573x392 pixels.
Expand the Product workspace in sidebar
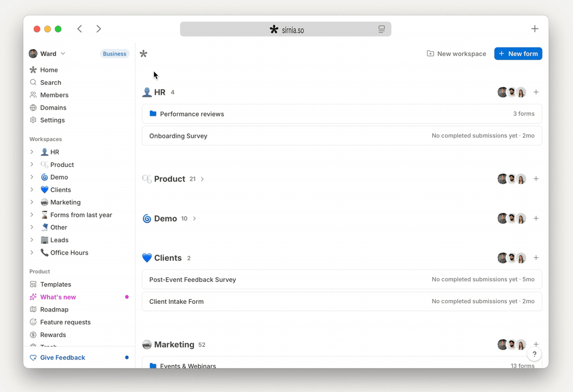tap(32, 164)
